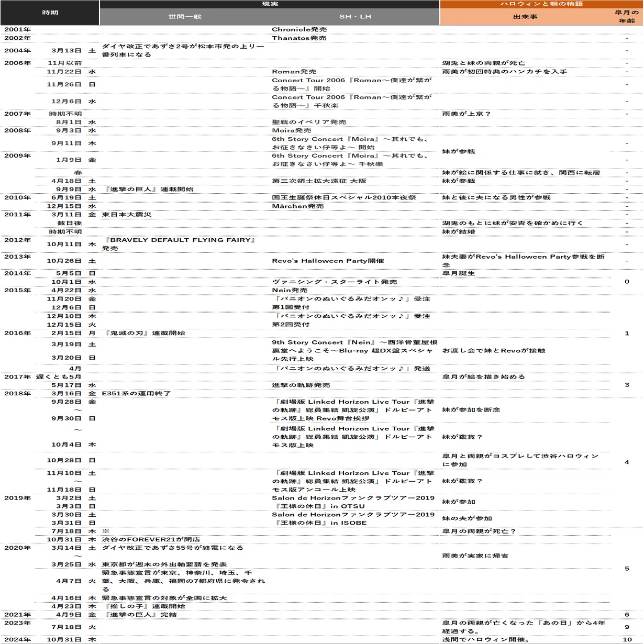Click Revo's Halloween Party開催 cell

[328, 261]
